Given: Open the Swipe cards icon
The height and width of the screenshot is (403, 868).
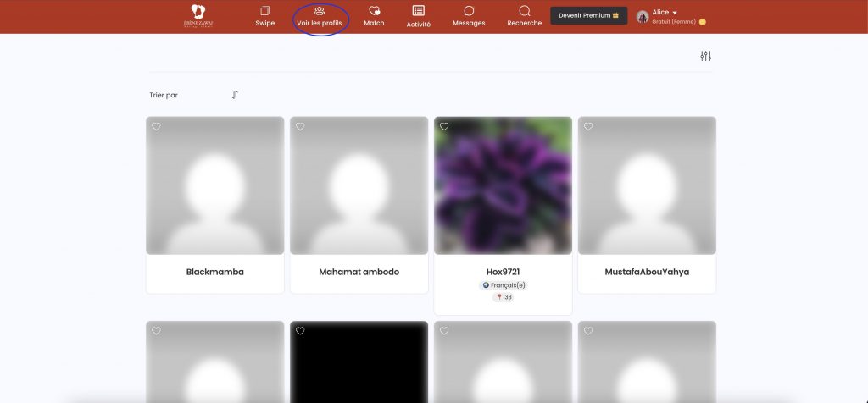Looking at the screenshot, I should coord(265,10).
